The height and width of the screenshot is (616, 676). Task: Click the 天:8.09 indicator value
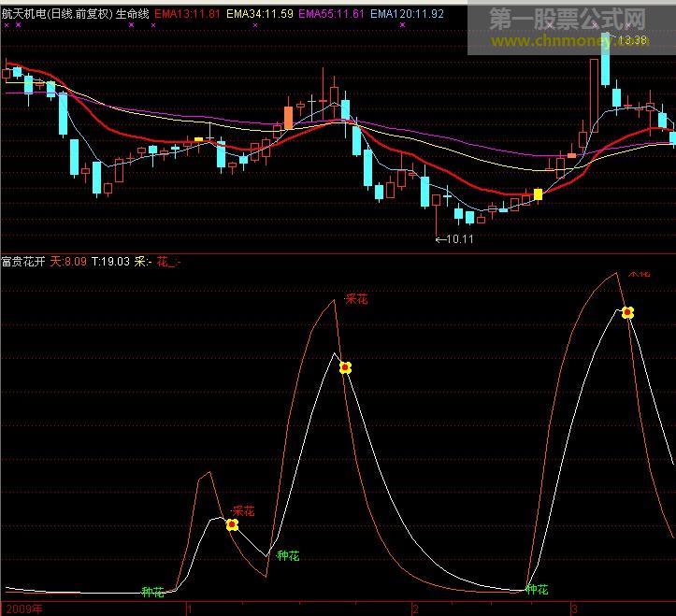(x=68, y=262)
